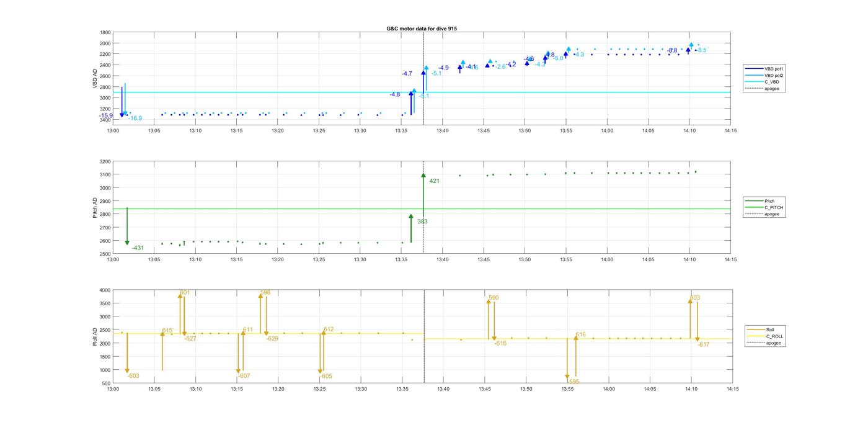Click the 'Roll AD' y-axis label
Image resolution: width=868 pixels, height=430 pixels.
(x=95, y=336)
